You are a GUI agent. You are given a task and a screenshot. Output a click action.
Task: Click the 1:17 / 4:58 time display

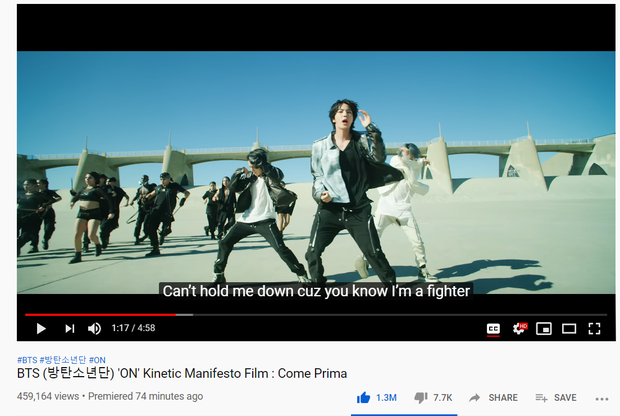coord(133,328)
